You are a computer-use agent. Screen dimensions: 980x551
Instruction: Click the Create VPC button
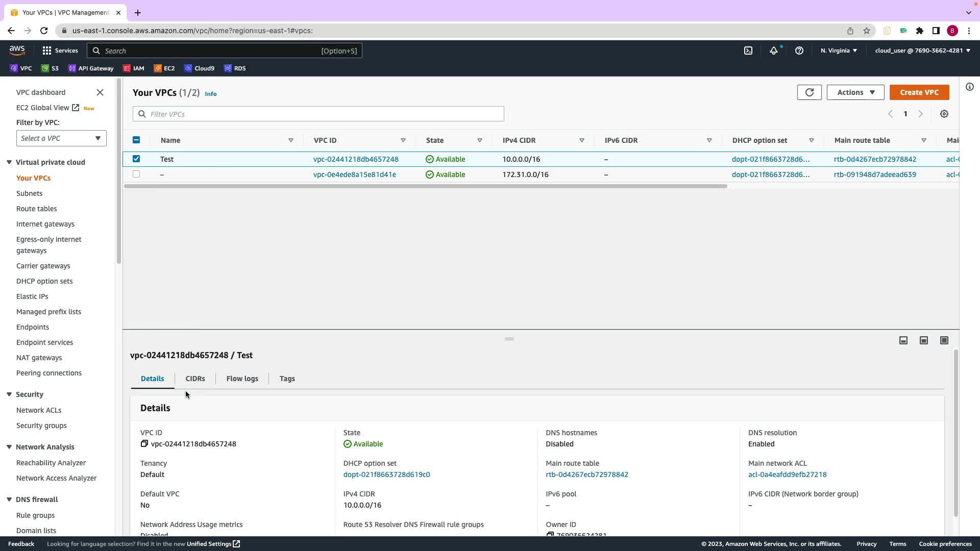point(919,92)
